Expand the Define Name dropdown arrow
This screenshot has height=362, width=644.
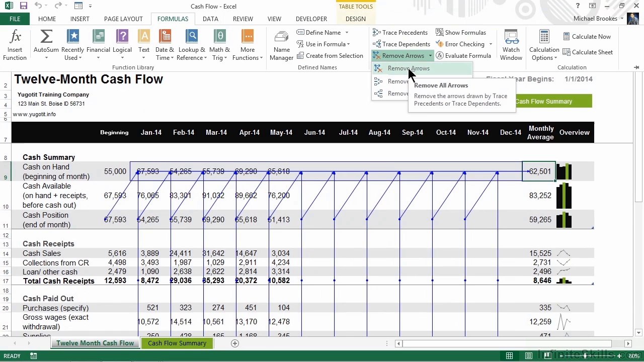[x=347, y=33]
